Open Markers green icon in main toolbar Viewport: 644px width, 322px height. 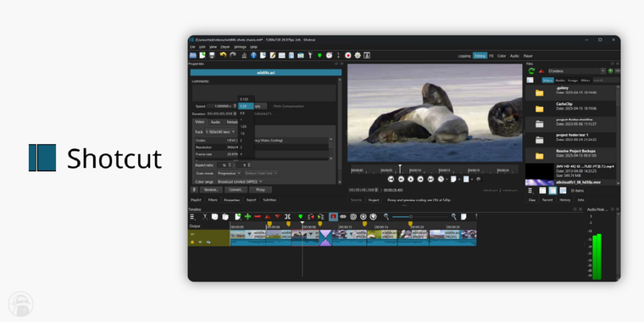pos(319,55)
